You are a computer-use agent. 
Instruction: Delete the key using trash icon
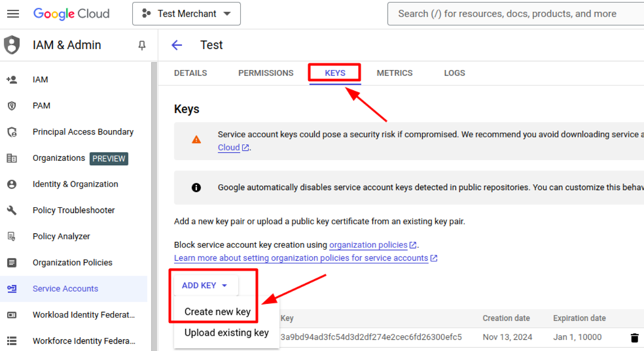pos(635,337)
